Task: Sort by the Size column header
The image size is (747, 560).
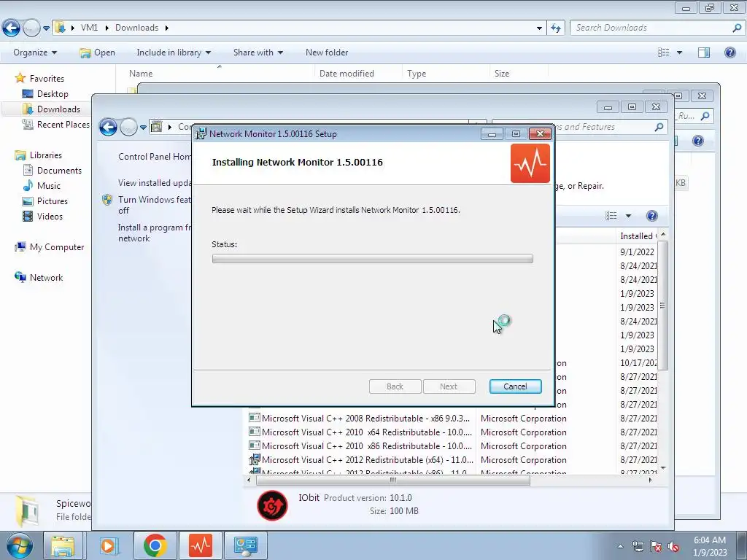Action: click(x=502, y=74)
